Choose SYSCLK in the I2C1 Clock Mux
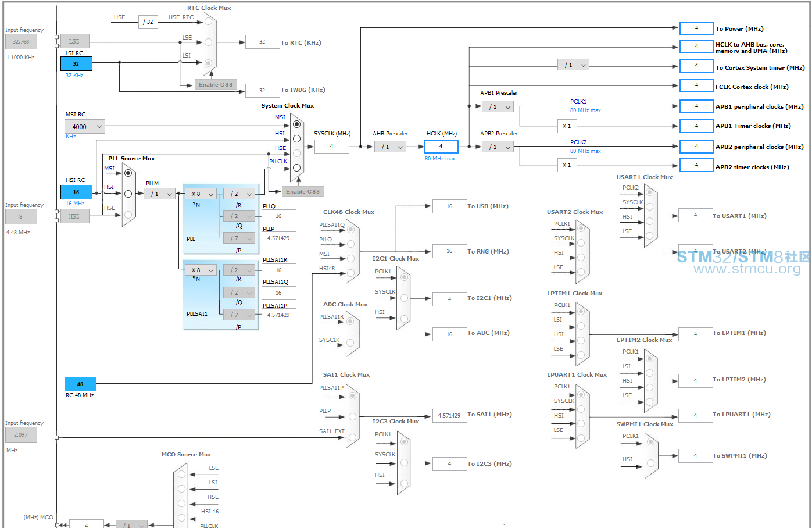812x528 pixels. point(404,298)
